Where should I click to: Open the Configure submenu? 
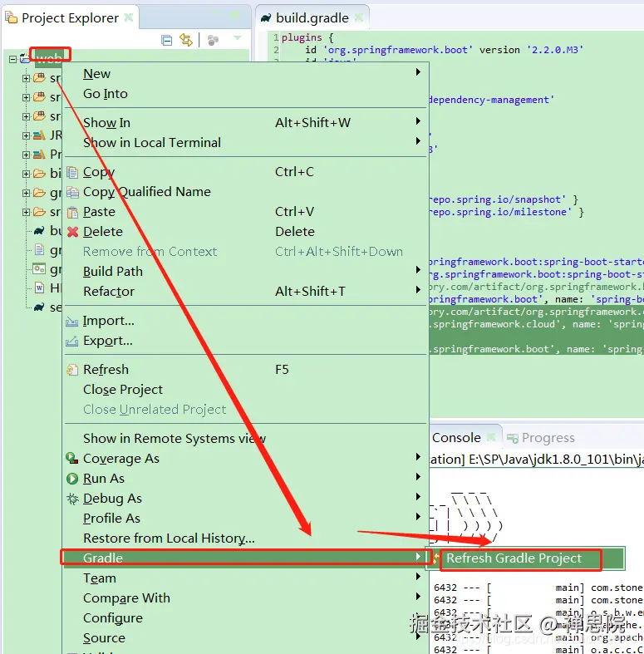point(246,618)
